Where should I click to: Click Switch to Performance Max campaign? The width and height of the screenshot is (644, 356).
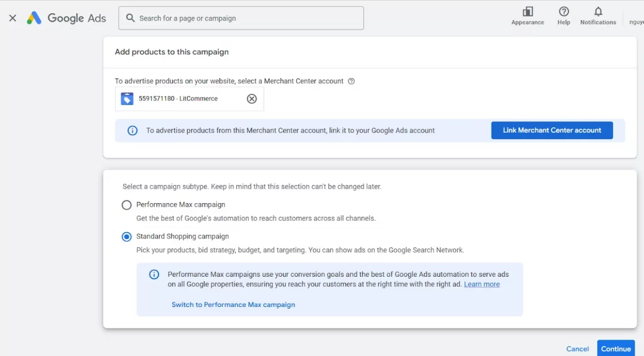click(x=233, y=304)
